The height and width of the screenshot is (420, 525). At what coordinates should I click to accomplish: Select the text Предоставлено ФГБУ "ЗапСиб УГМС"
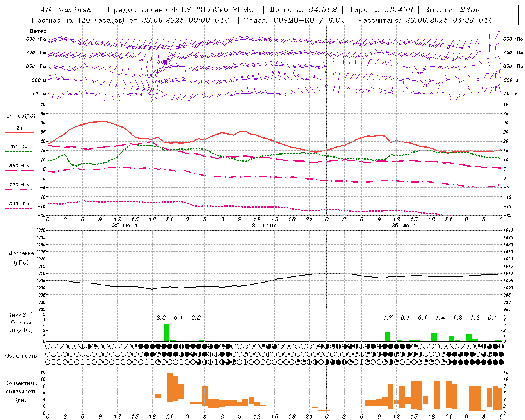click(x=183, y=10)
